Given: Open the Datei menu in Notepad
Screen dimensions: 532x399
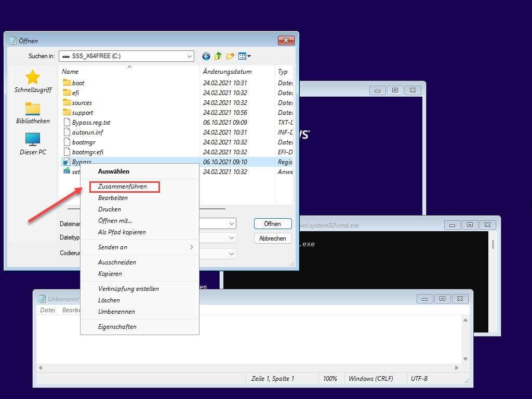Looking at the screenshot, I should [x=47, y=310].
